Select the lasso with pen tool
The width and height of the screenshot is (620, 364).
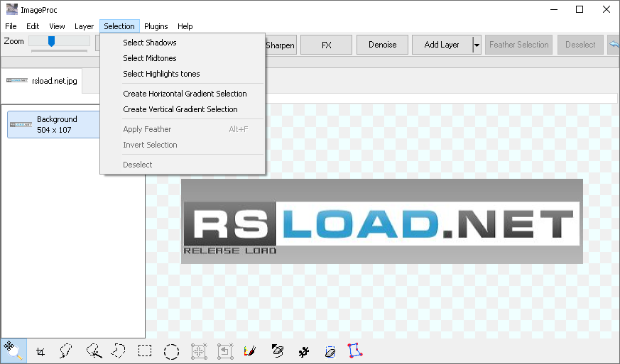[94, 351]
